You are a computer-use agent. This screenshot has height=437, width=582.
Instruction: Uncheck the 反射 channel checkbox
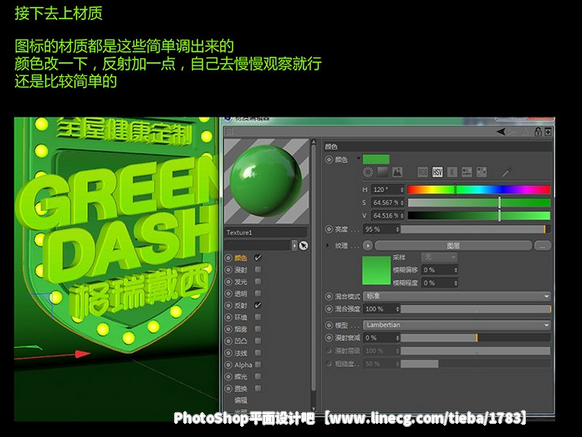[x=258, y=305]
